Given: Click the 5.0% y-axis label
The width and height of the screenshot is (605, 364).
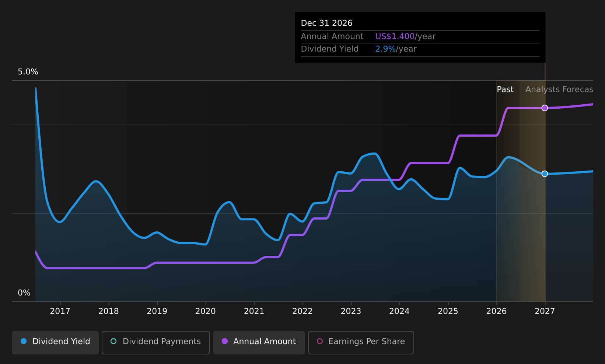Looking at the screenshot, I should [x=28, y=72].
